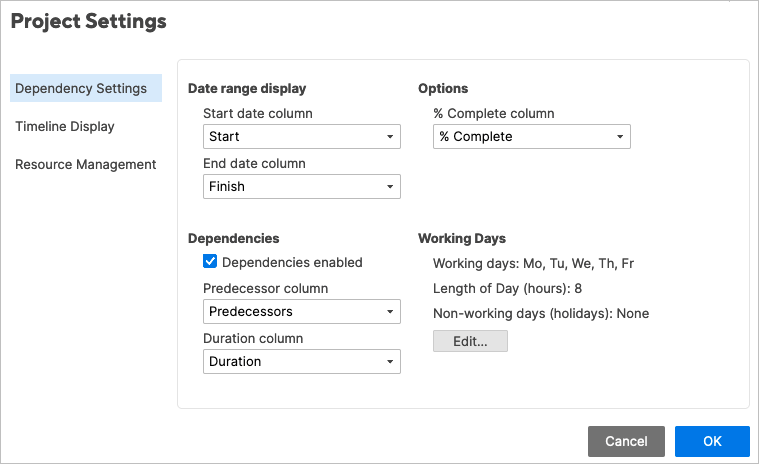Confirm settings with the OK button
Image resolution: width=759 pixels, height=464 pixels.
tap(712, 441)
